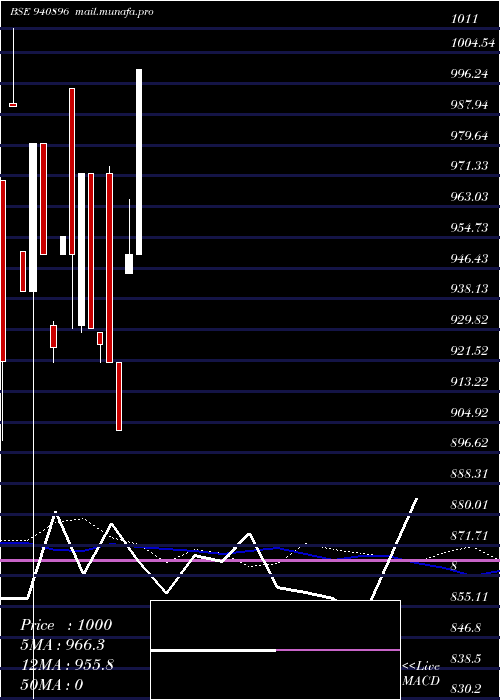Click the 830.2 price axis label
The height and width of the screenshot is (700, 500).
[x=466, y=690]
